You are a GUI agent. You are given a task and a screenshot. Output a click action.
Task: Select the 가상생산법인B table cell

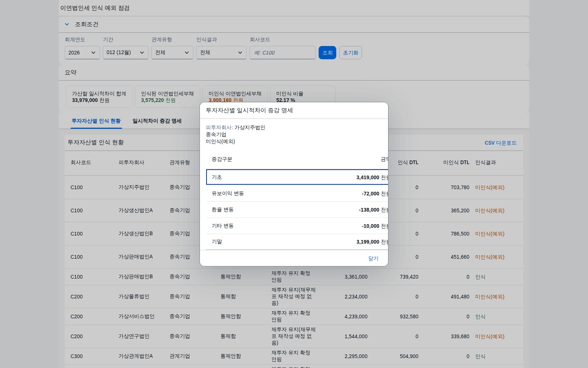pos(136,234)
